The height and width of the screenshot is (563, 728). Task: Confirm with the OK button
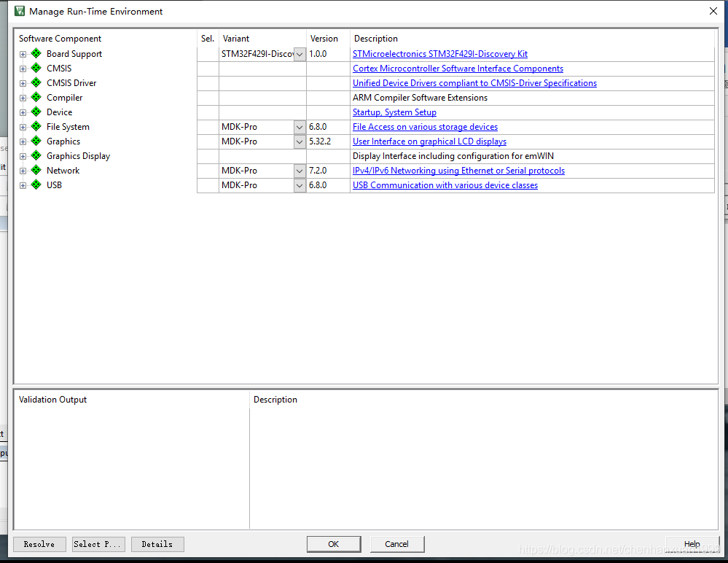[333, 544]
